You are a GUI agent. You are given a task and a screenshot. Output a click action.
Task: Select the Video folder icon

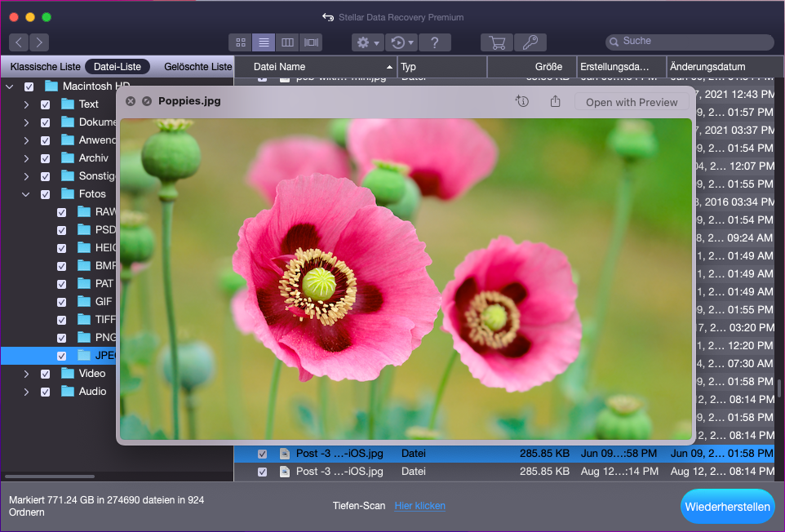(68, 374)
